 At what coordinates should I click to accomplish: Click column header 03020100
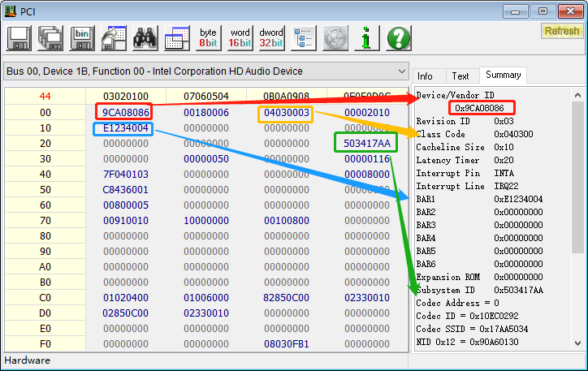click(126, 97)
